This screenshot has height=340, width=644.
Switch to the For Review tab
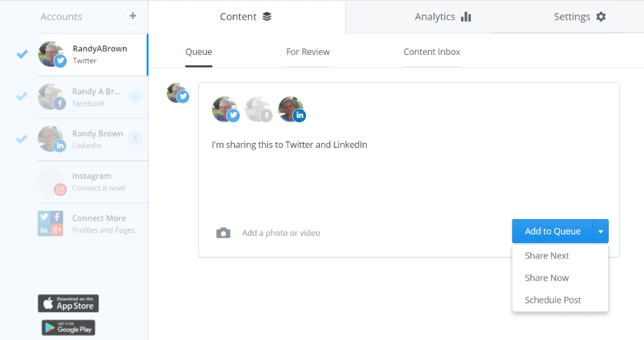(307, 52)
